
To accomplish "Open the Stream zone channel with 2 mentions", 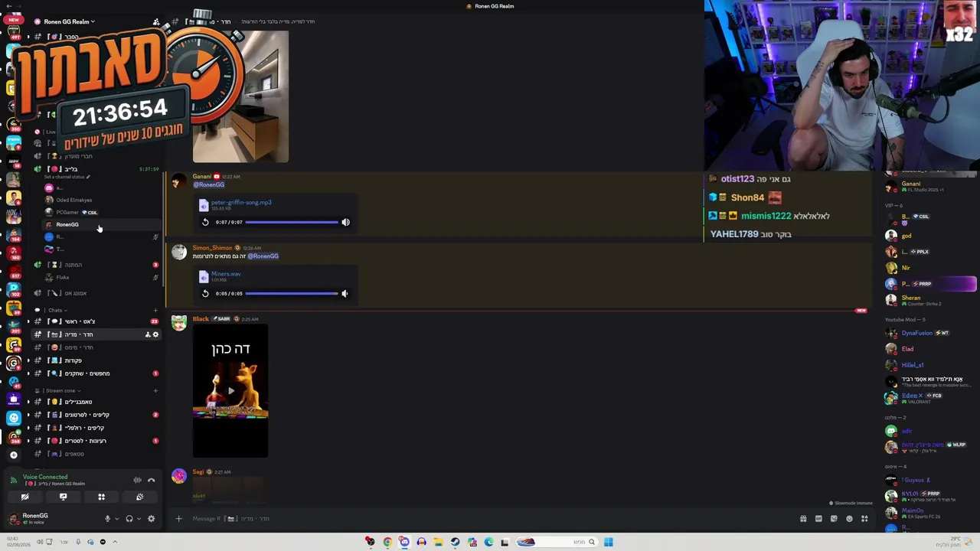I will (96, 415).
